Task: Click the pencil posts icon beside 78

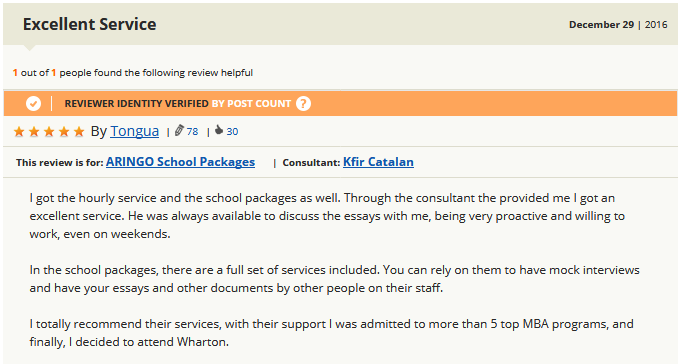Action: (179, 130)
